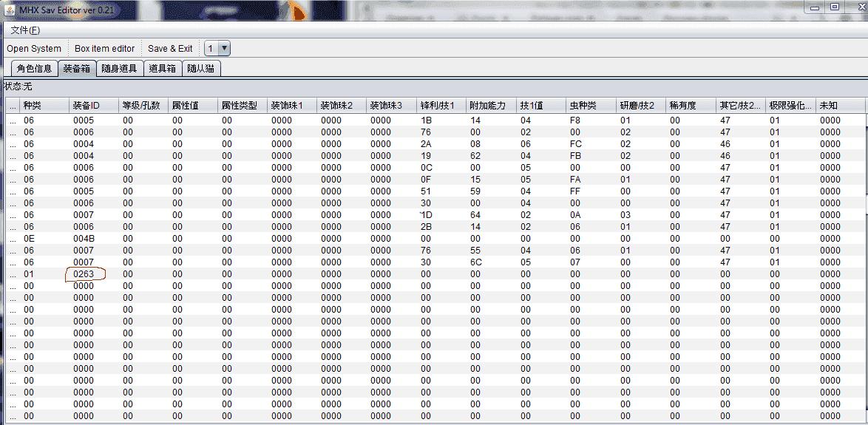Select the 研磨/技2 cell showing 03
Screen dimensions: 868x425
click(x=640, y=214)
